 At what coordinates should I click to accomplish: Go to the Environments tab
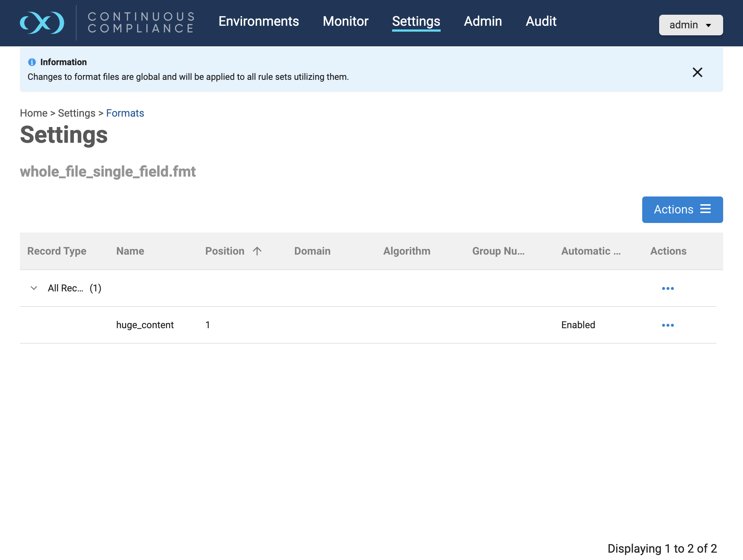[x=259, y=21]
